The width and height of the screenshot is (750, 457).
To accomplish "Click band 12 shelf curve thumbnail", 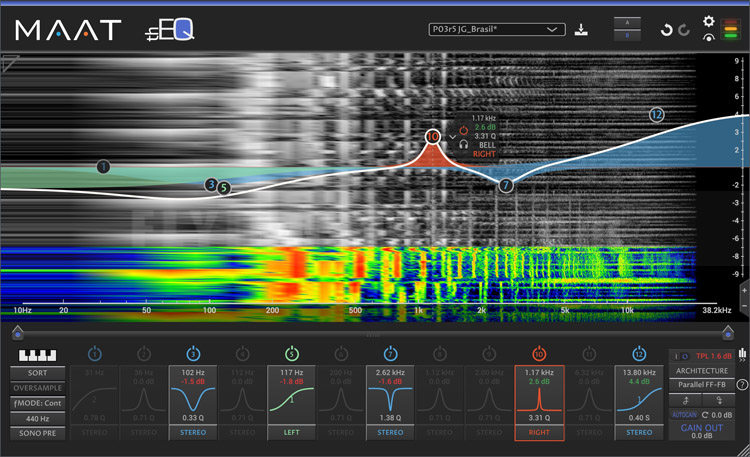I will [639, 400].
